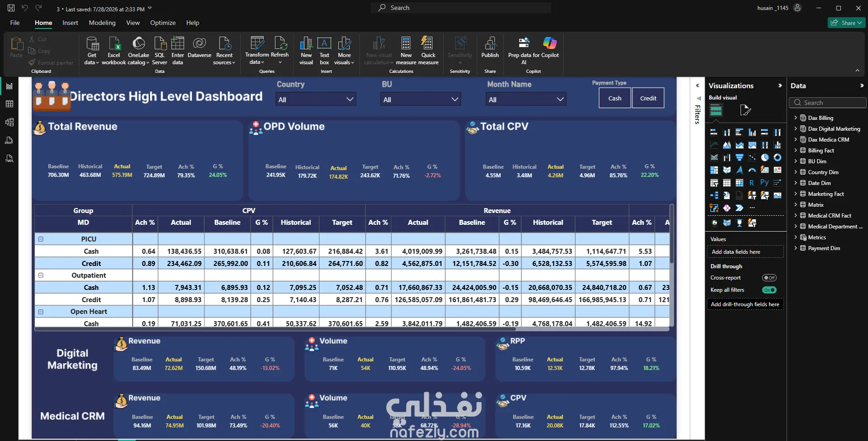Collapse the PICU group row
This screenshot has height=441, width=868.
(x=41, y=239)
